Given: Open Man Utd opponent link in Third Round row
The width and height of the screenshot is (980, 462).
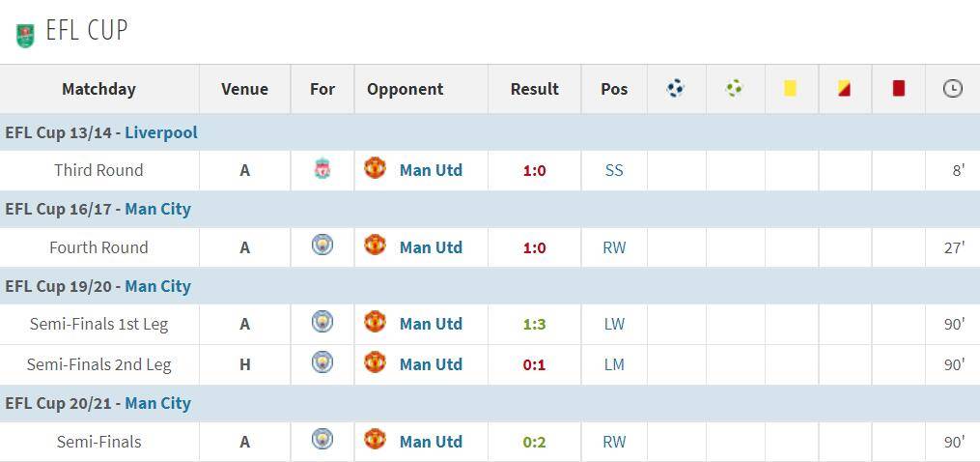Looking at the screenshot, I should (x=431, y=170).
